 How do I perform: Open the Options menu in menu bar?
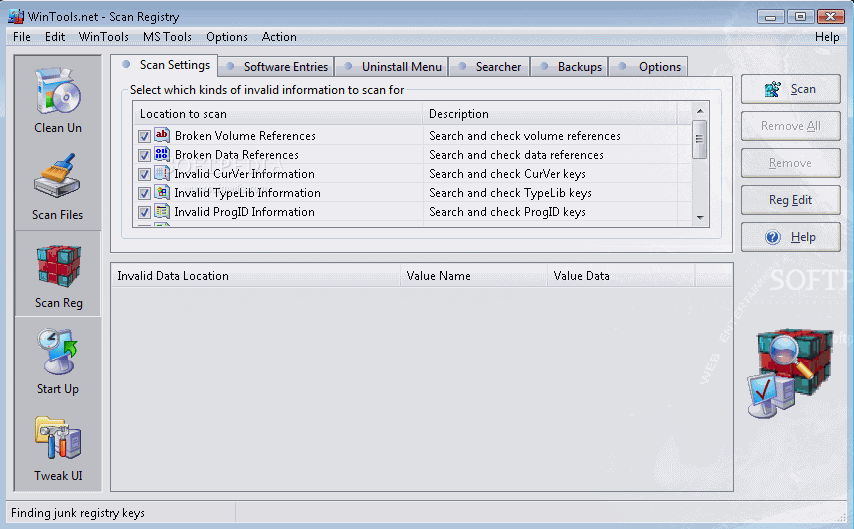click(x=227, y=37)
